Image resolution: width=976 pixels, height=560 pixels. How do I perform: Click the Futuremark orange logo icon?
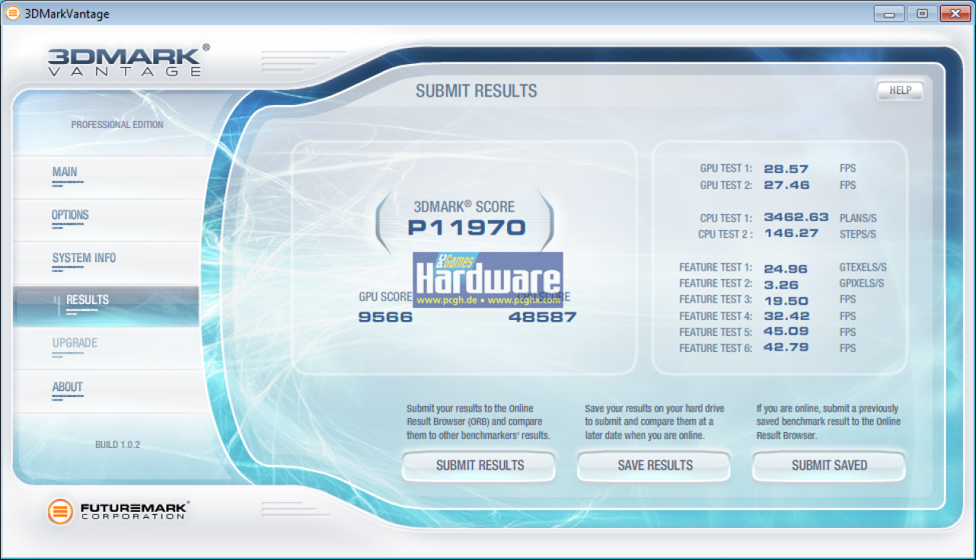(60, 511)
